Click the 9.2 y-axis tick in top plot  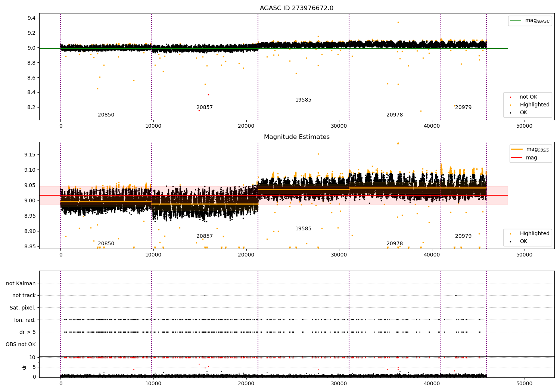click(x=32, y=33)
